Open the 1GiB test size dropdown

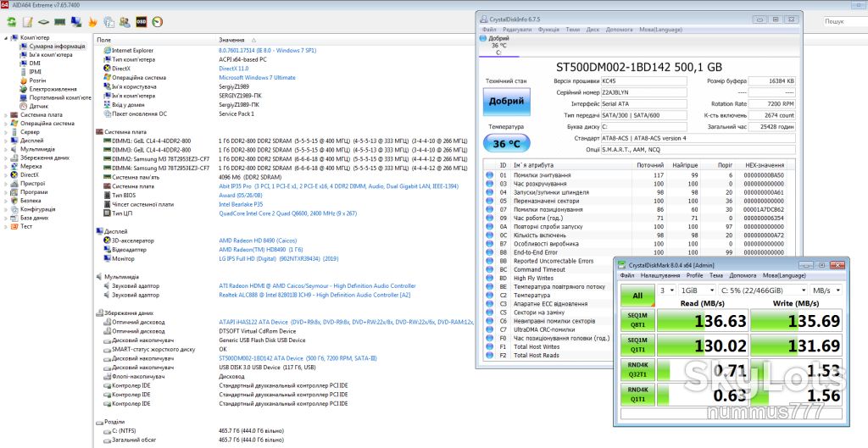pyautogui.click(x=697, y=290)
